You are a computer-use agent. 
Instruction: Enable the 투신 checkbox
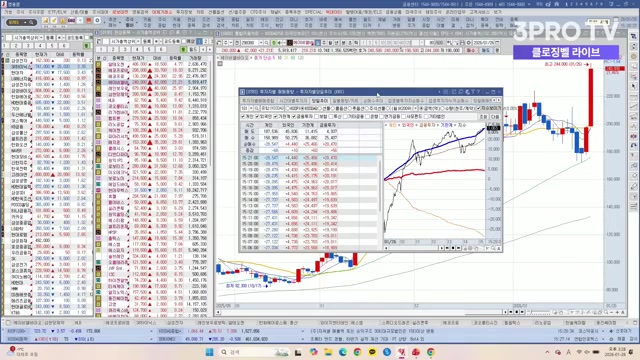tap(331, 117)
